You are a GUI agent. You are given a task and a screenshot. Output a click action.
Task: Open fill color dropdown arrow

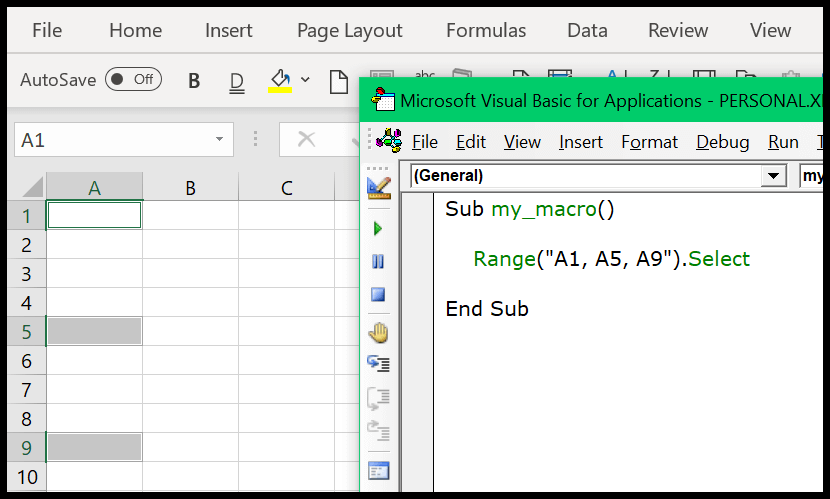305,80
